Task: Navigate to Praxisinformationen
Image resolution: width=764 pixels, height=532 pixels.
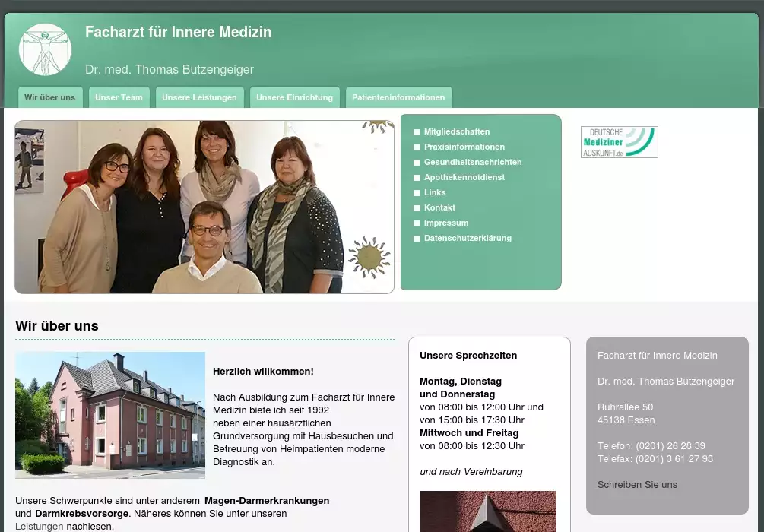Action: 464,147
